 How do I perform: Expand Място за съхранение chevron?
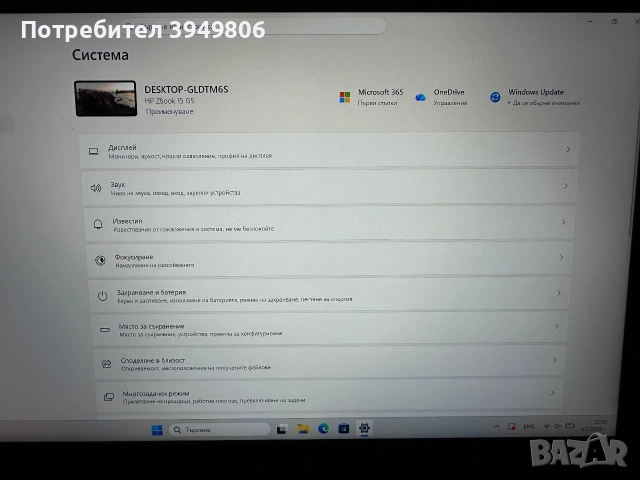point(556,327)
